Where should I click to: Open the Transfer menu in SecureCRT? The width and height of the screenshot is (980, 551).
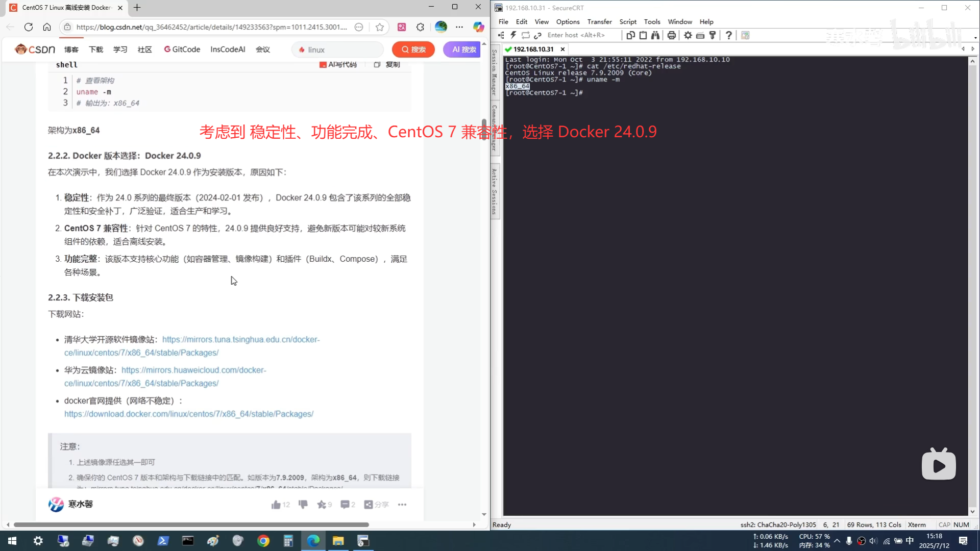tap(599, 21)
